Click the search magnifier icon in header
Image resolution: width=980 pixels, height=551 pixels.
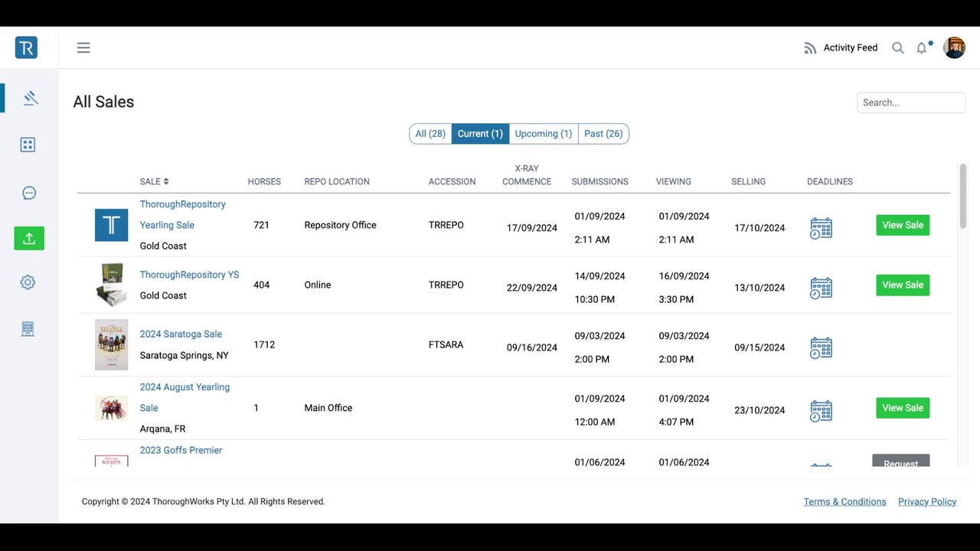click(x=898, y=47)
